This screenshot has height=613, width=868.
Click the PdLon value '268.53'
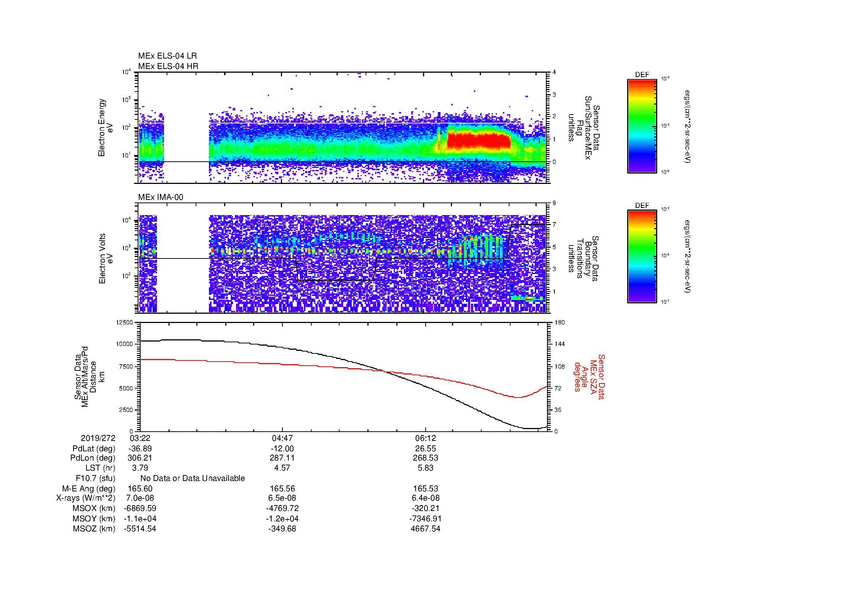pos(425,458)
